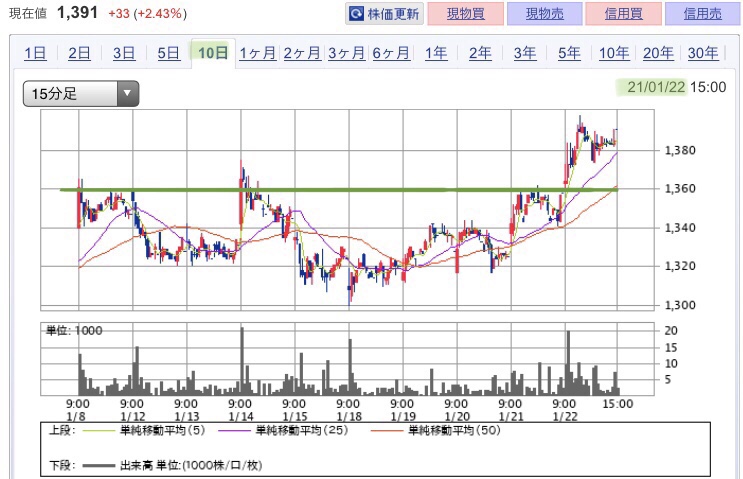
Task: Click the 1,380 price axis label
Action: tap(680, 151)
